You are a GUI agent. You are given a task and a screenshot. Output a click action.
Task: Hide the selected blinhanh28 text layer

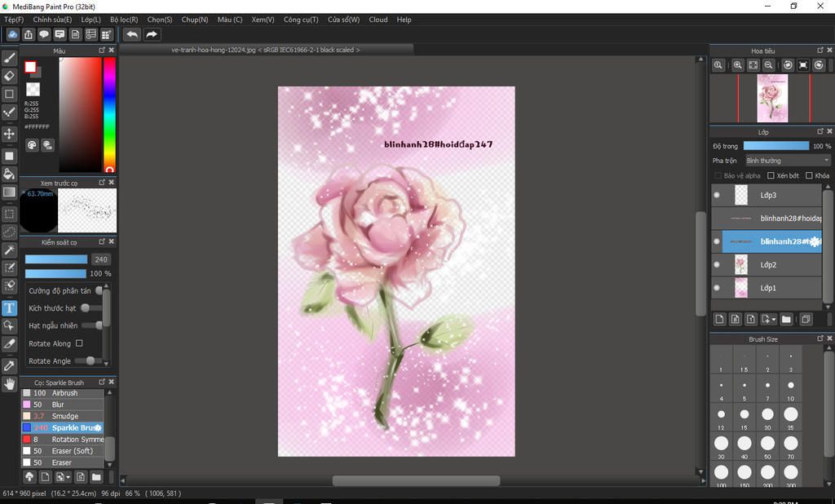pos(717,241)
